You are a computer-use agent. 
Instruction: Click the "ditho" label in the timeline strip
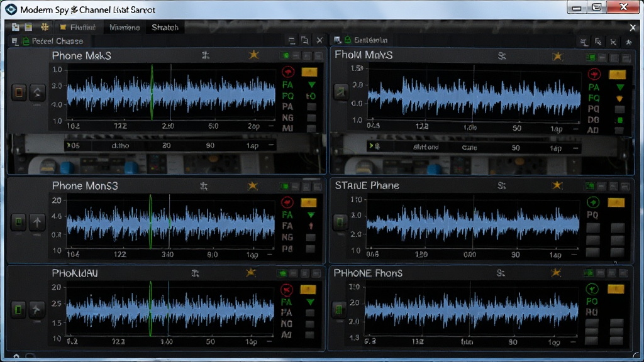(120, 146)
